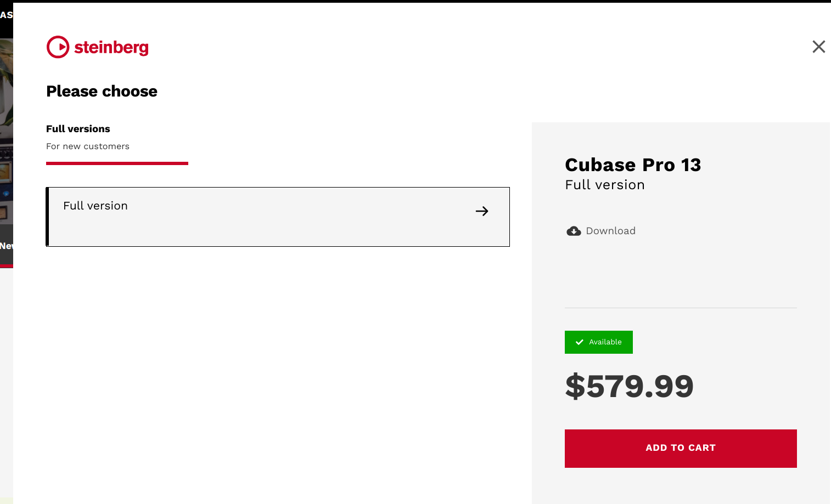Click the green Available status badge
The height and width of the screenshot is (504, 831).
pos(599,342)
